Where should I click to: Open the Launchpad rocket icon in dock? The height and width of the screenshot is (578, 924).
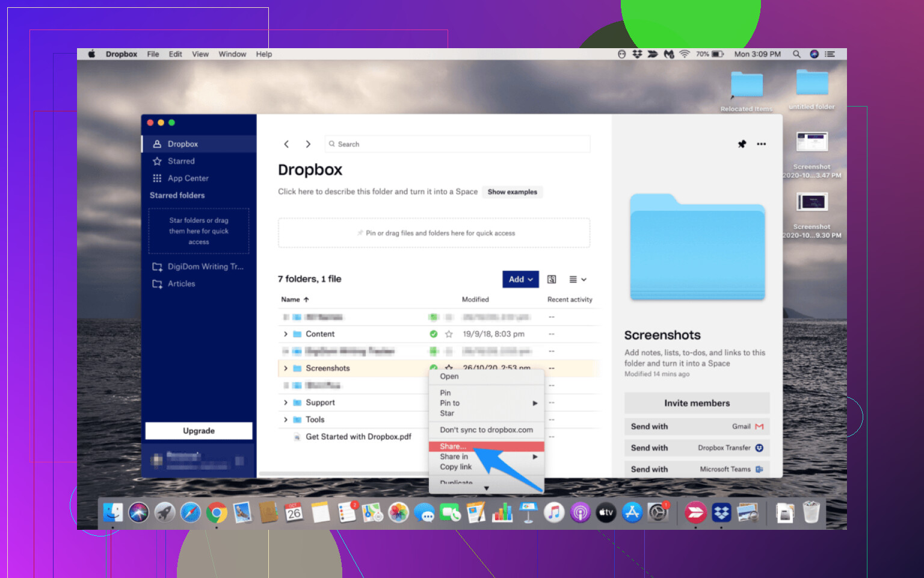coord(164,512)
